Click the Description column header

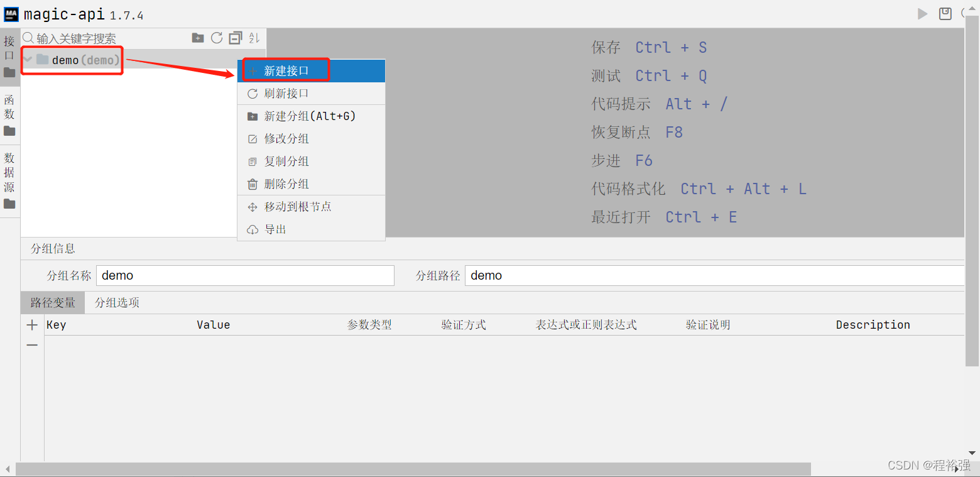(873, 325)
